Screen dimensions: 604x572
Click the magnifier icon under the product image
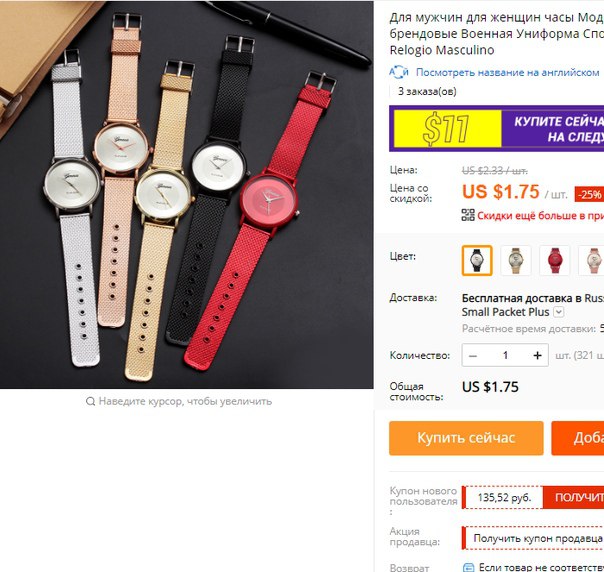click(90, 401)
